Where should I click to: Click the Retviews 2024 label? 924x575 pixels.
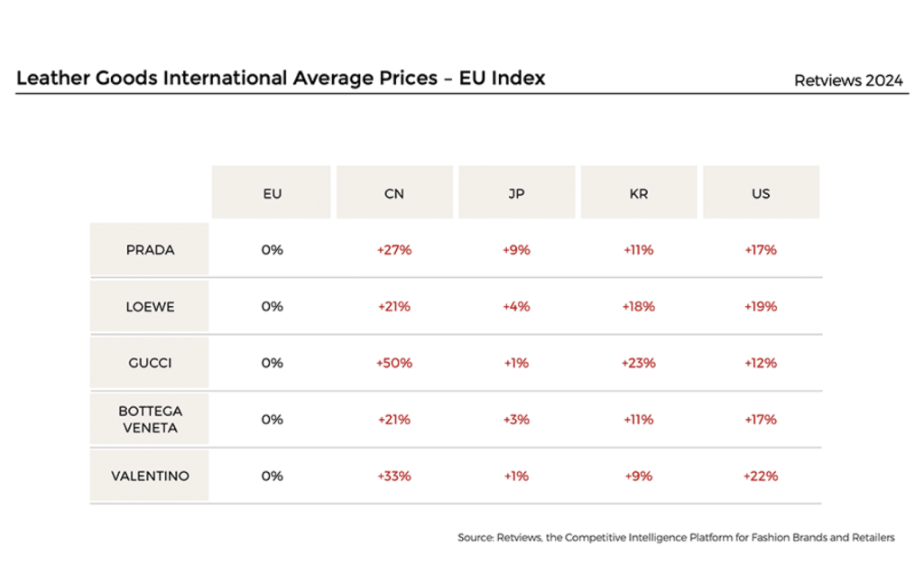pyautogui.click(x=848, y=80)
